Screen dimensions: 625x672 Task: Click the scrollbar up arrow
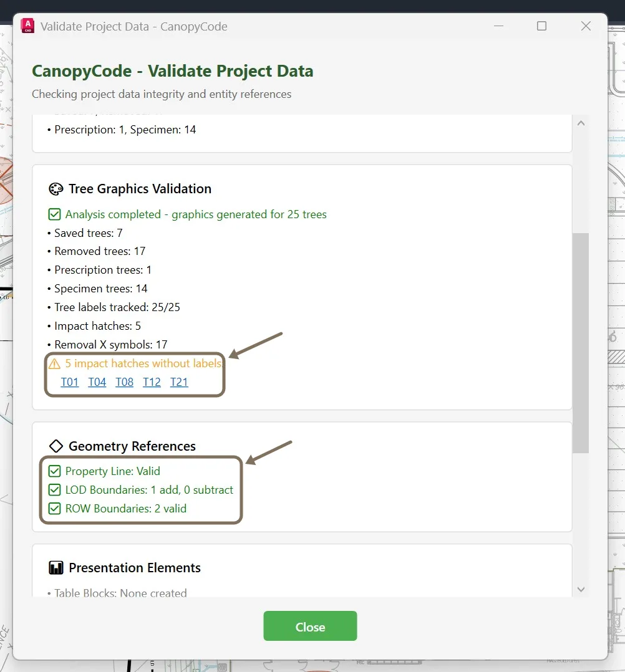pyautogui.click(x=581, y=123)
